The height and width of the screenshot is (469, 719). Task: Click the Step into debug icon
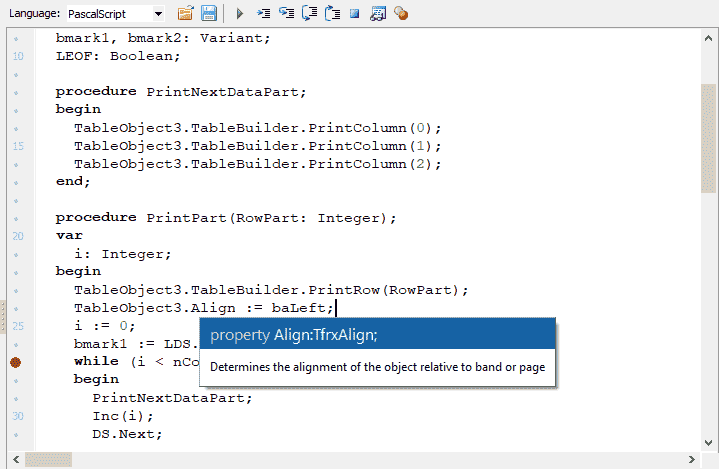click(x=287, y=13)
